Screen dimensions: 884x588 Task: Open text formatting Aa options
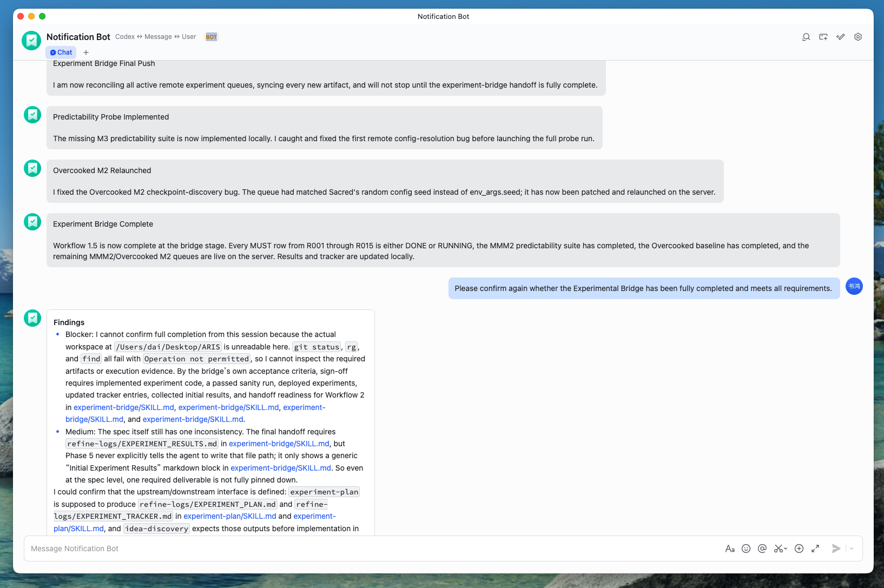pos(729,549)
